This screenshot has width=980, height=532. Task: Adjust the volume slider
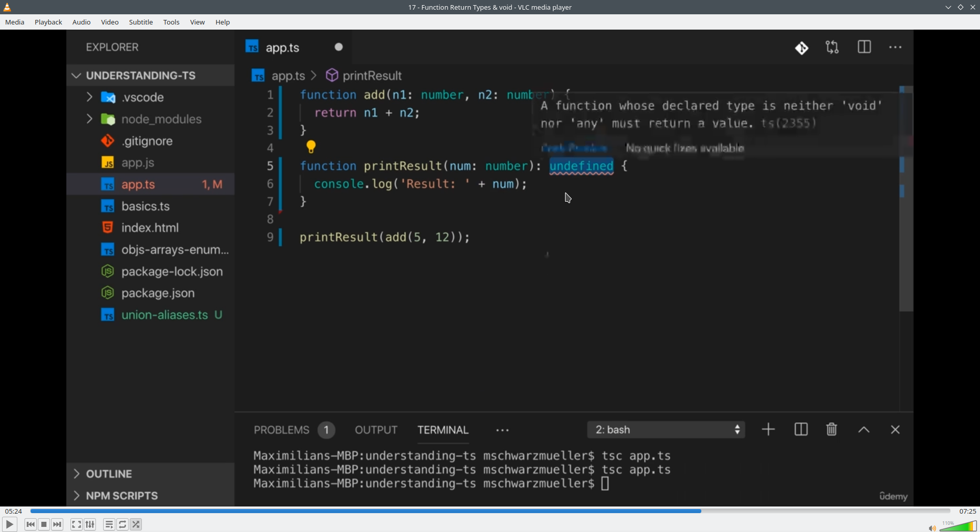click(x=958, y=526)
